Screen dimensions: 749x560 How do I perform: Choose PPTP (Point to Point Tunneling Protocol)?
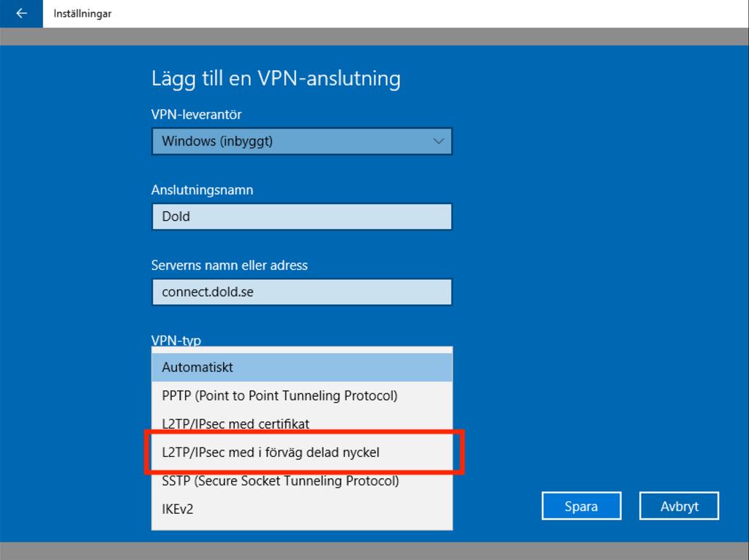tap(302, 396)
